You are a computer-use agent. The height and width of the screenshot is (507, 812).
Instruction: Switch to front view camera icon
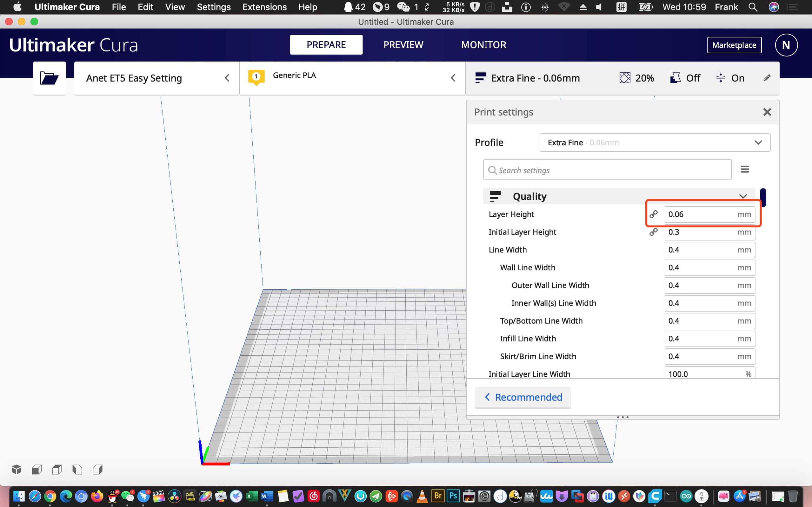[37, 470]
